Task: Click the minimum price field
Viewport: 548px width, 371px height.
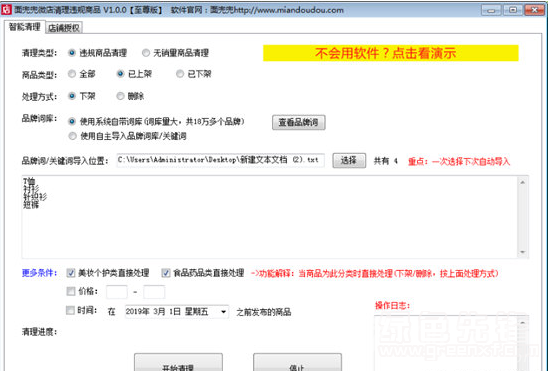Action: (117, 292)
